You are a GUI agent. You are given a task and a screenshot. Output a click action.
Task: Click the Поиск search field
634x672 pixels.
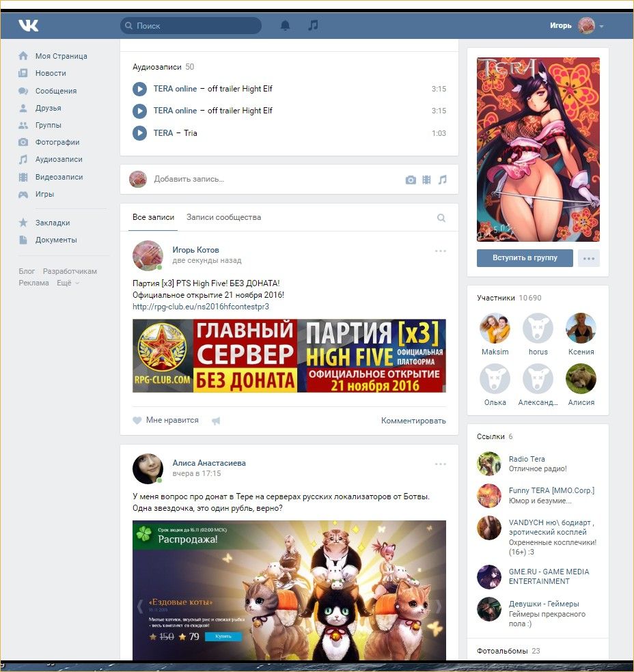(x=191, y=26)
